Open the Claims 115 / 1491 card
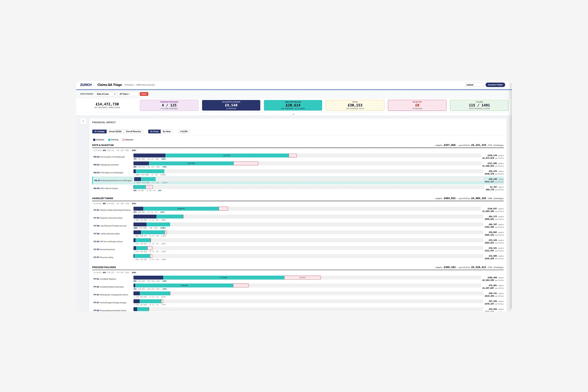 (x=479, y=105)
